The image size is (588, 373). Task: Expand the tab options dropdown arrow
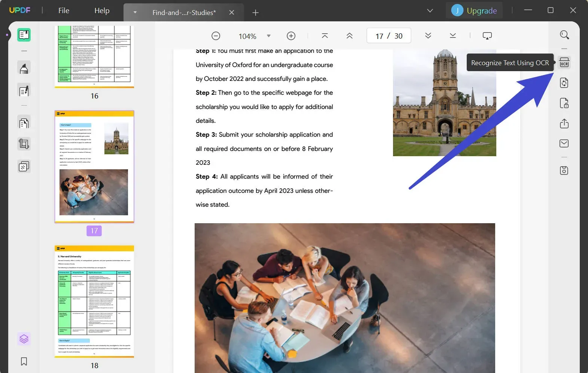pyautogui.click(x=135, y=12)
